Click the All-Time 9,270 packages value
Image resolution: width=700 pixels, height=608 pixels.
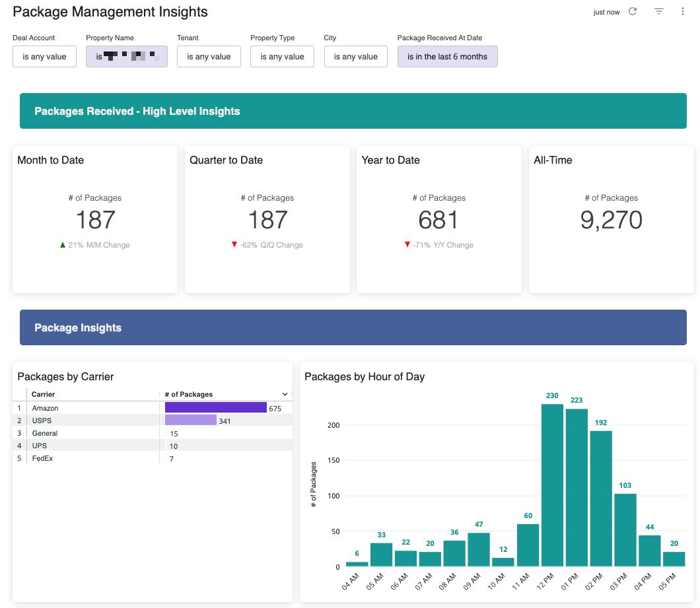[x=611, y=220]
